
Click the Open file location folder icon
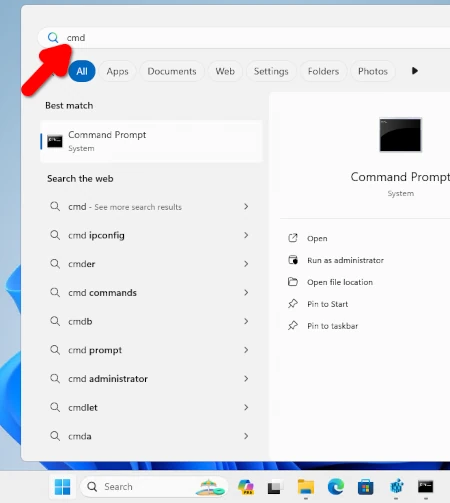[x=293, y=282]
